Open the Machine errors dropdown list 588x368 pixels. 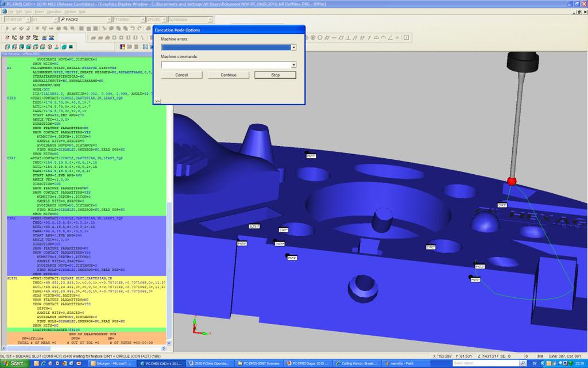293,47
